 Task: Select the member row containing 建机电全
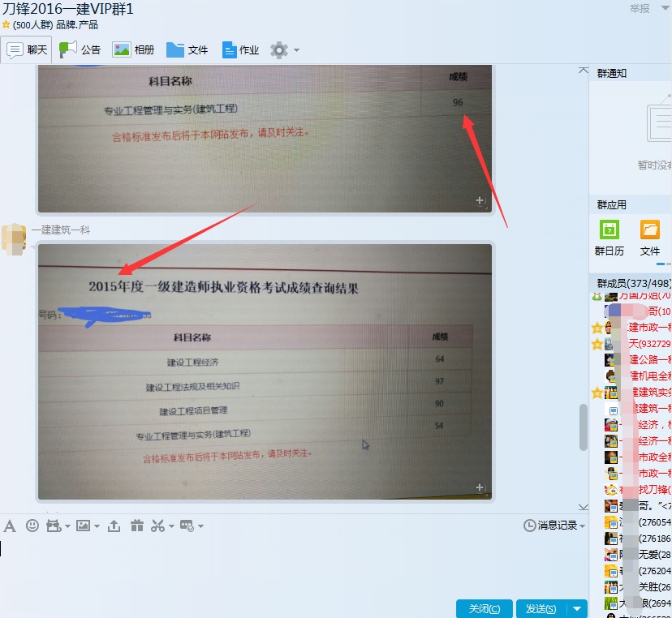pyautogui.click(x=632, y=376)
